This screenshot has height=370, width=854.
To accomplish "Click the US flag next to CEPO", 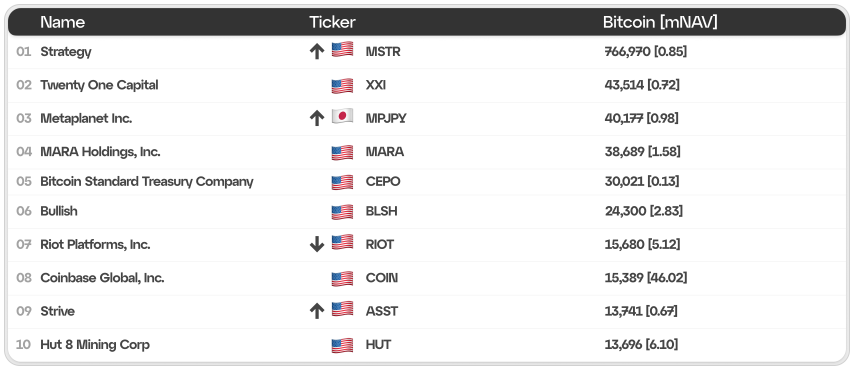I will [342, 181].
